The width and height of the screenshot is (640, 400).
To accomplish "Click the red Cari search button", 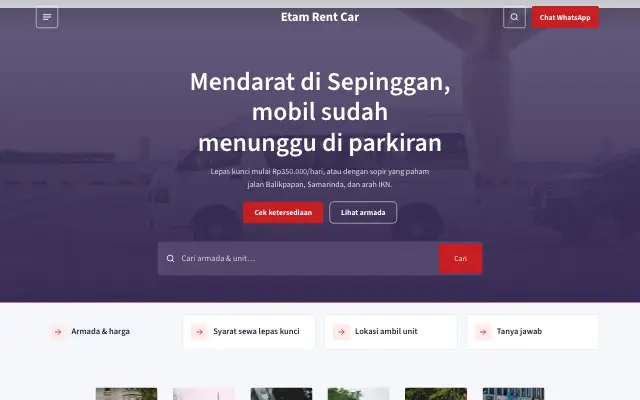I will (460, 258).
